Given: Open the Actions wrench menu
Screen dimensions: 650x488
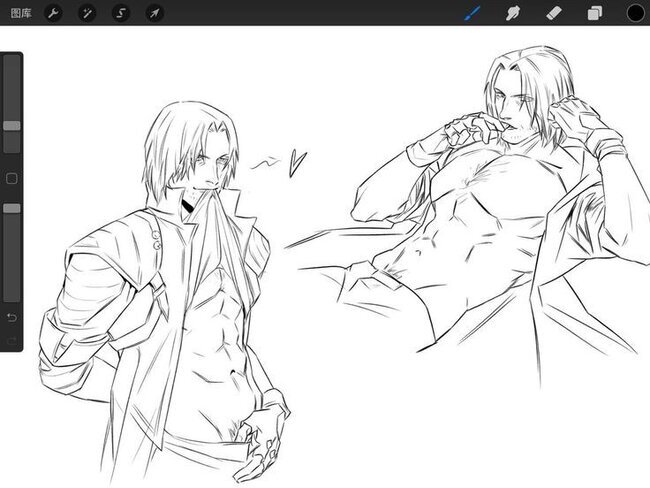Looking at the screenshot, I should click(x=56, y=13).
